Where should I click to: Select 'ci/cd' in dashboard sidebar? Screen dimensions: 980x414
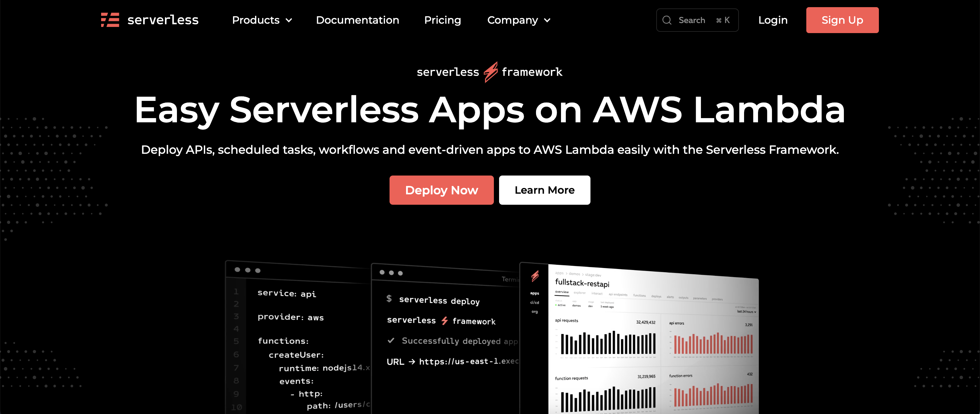tap(534, 302)
